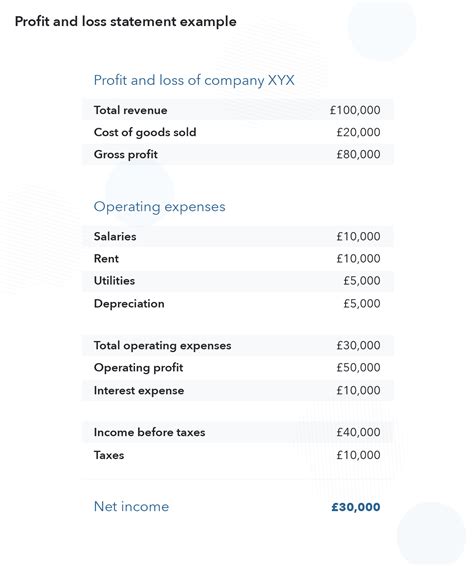Click the Cost of goods sold label
This screenshot has height=566, width=474.
(x=145, y=132)
